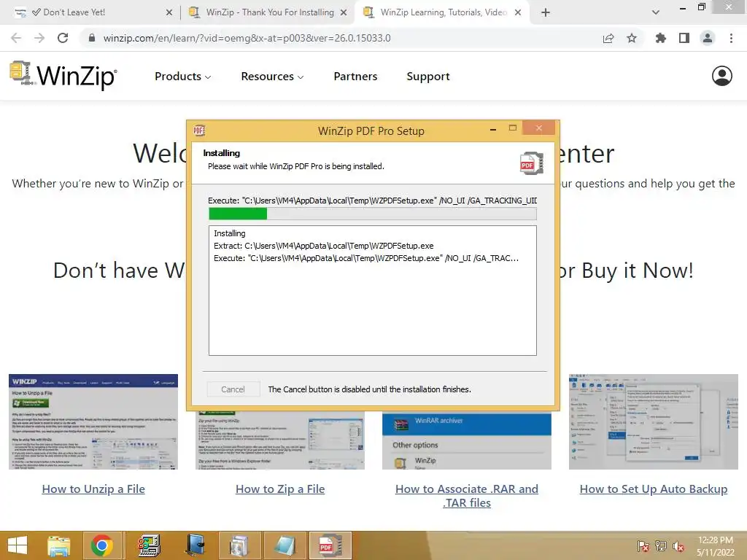Open the Windows Start button
This screenshot has height=560, width=747.
pyautogui.click(x=18, y=545)
